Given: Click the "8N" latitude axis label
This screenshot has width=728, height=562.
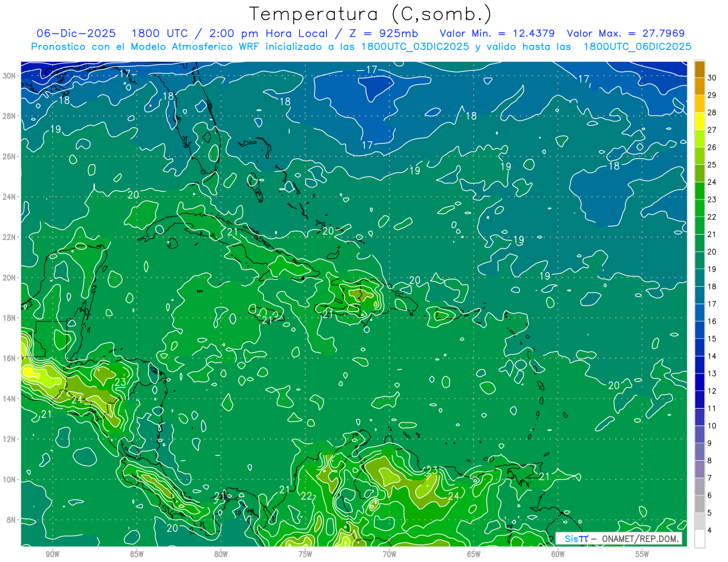Looking at the screenshot, I should (x=12, y=520).
